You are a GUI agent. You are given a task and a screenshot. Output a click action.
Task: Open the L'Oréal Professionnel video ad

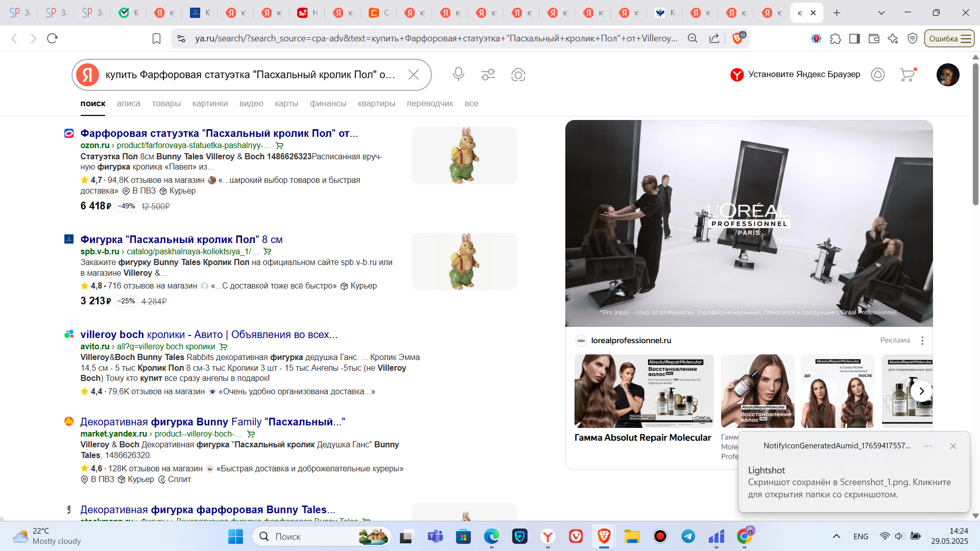click(x=749, y=223)
